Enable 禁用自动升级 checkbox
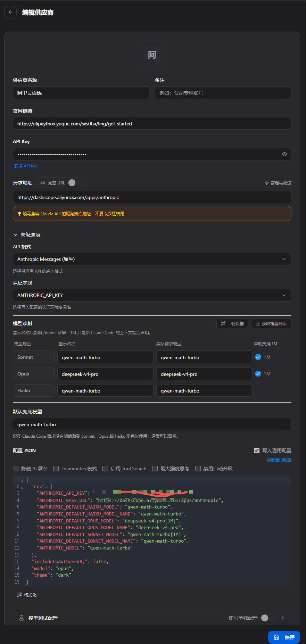The width and height of the screenshot is (306, 644). (198, 469)
